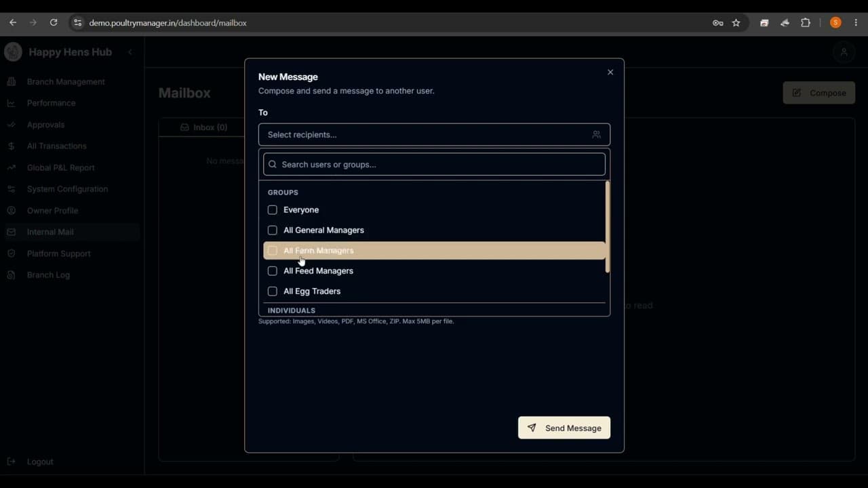The image size is (868, 488).
Task: Open the Inbox (0) tab
Action: point(203,127)
